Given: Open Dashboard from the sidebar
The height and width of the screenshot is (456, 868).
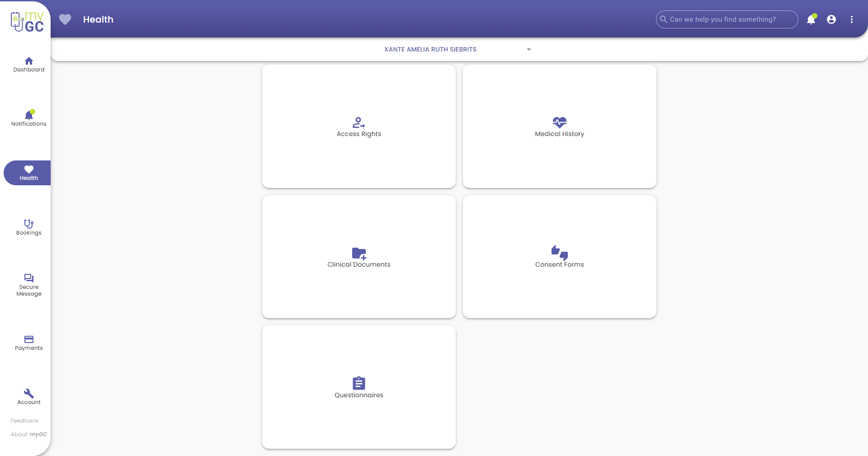Looking at the screenshot, I should [x=28, y=65].
